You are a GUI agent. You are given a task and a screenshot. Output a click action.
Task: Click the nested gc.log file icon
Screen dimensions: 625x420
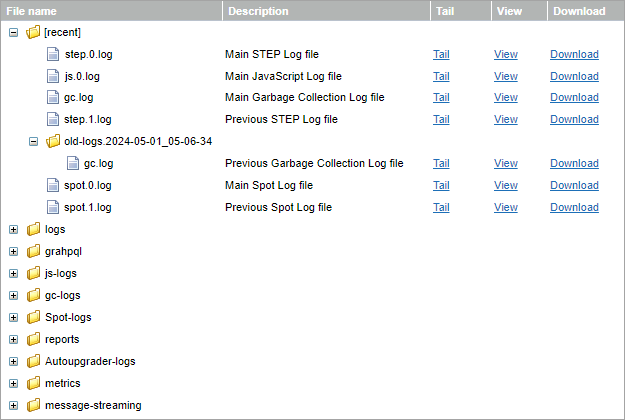[74, 164]
